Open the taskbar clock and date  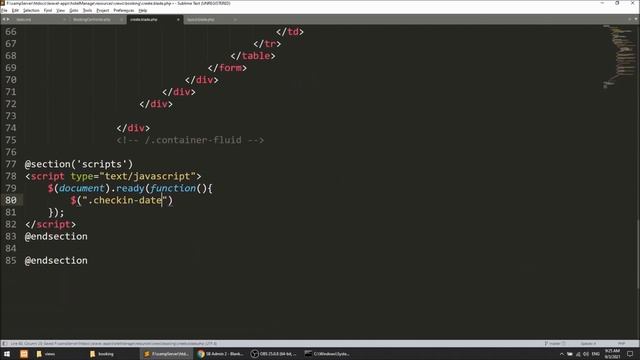(612, 354)
